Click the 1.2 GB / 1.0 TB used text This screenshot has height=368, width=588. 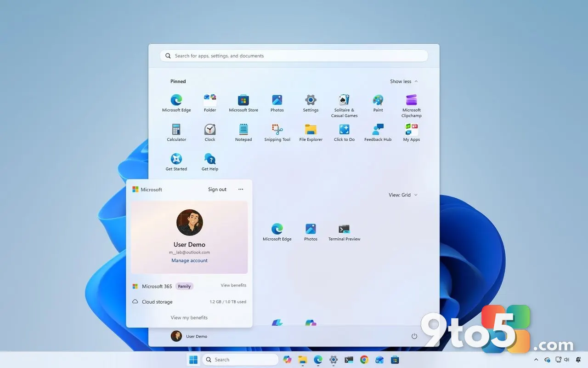point(228,302)
